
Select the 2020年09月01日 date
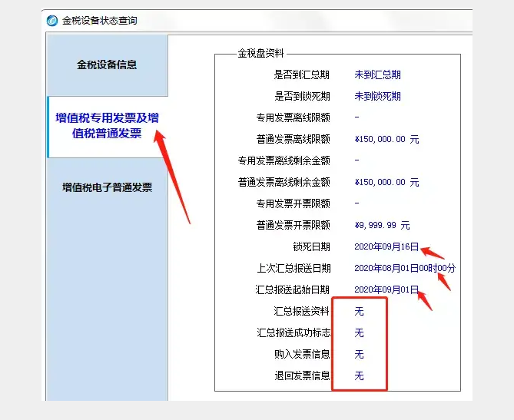(x=386, y=289)
